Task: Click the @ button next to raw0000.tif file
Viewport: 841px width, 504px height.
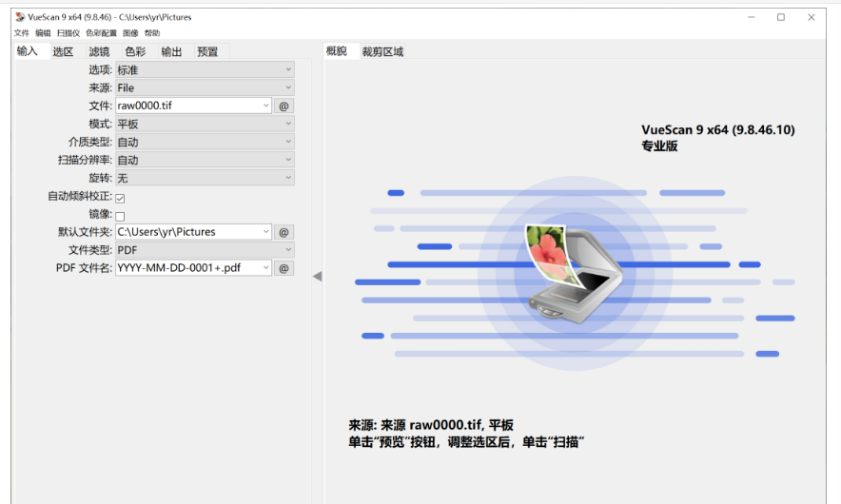Action: point(284,107)
